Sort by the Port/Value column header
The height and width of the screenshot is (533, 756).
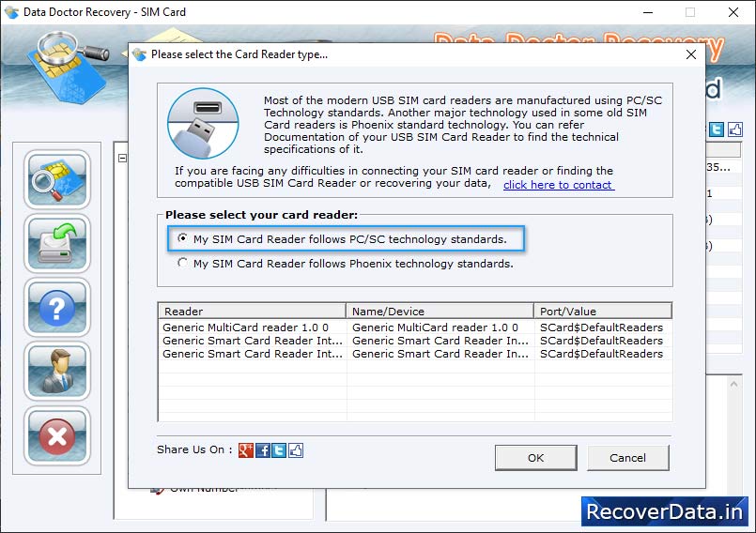click(603, 311)
